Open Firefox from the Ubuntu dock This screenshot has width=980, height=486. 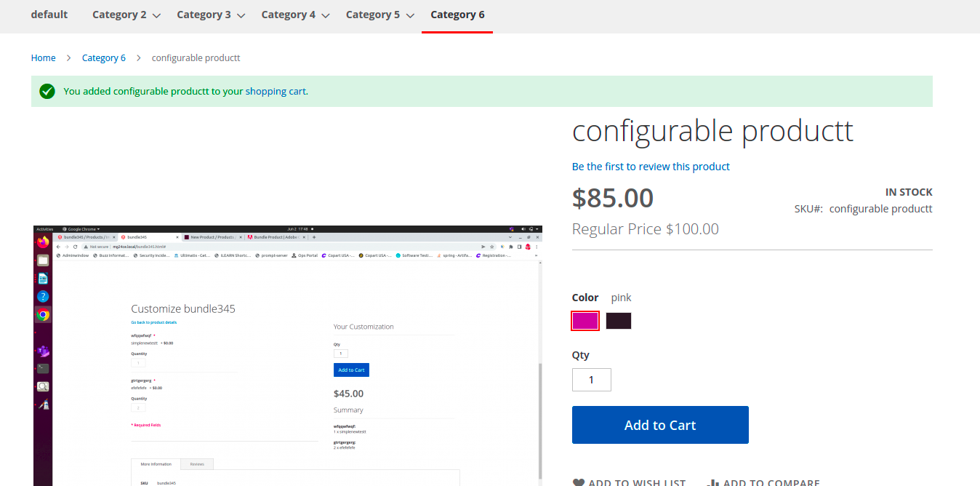pyautogui.click(x=42, y=241)
